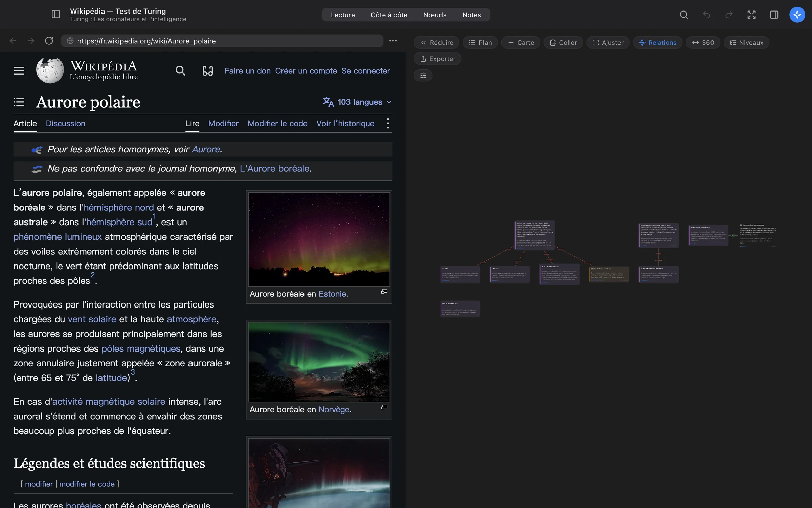This screenshot has width=812, height=508.
Task: Open the blue AI sparkle assistant button
Action: tap(797, 15)
